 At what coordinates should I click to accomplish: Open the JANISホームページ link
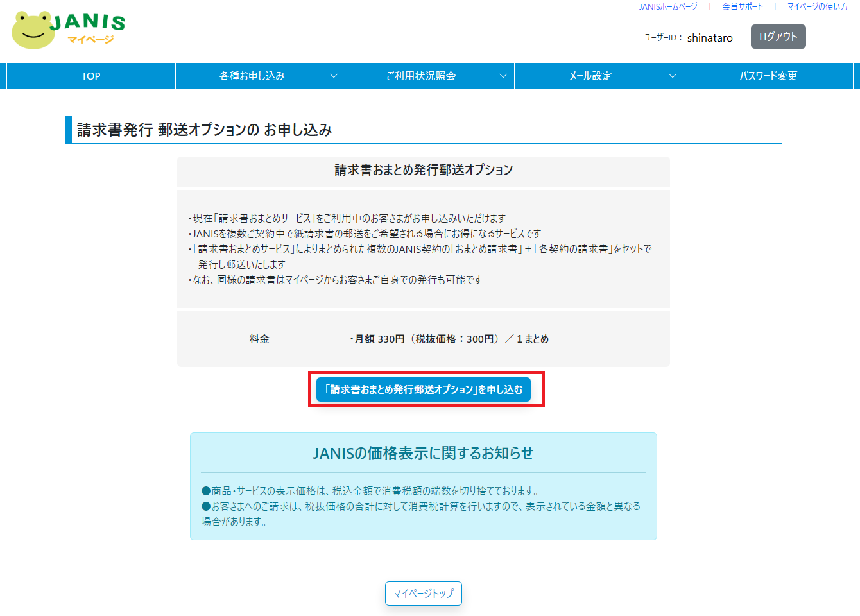pos(667,6)
